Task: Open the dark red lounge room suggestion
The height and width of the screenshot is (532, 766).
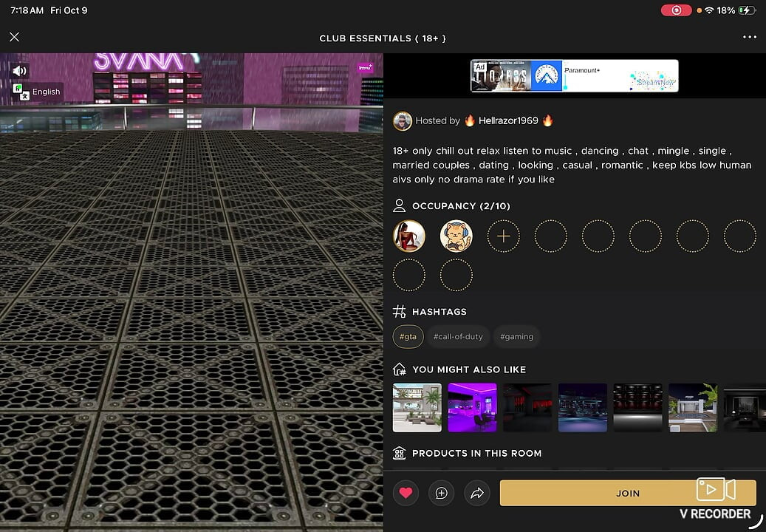Action: tap(527, 407)
